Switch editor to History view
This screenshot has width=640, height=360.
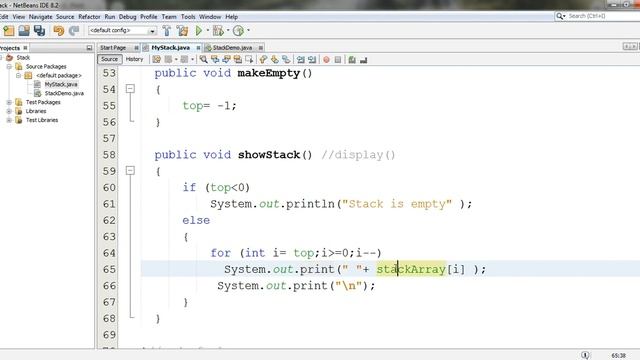134,59
